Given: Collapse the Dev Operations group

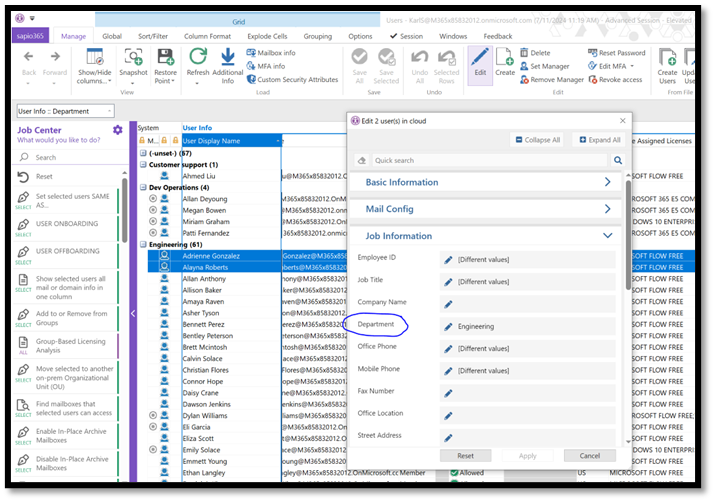Looking at the screenshot, I should pyautogui.click(x=143, y=187).
